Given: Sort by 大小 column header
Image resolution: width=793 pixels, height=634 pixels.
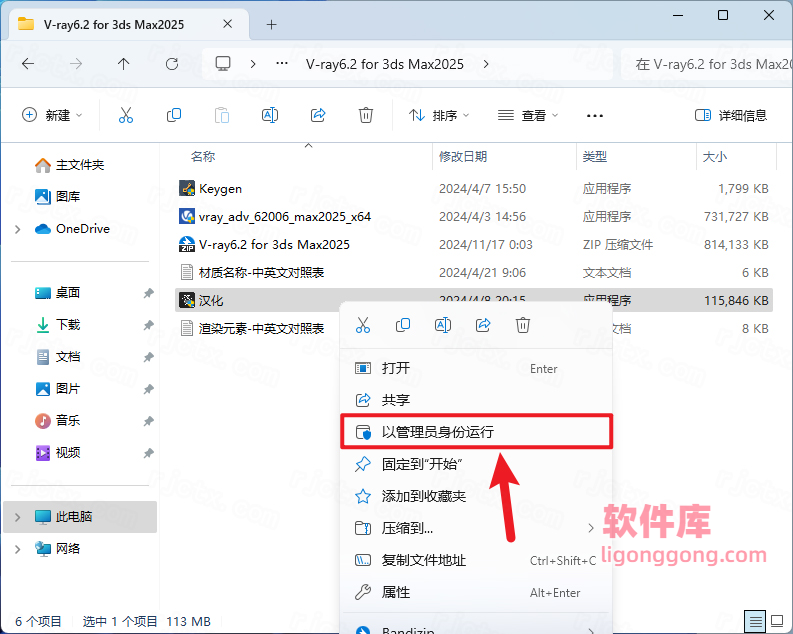Looking at the screenshot, I should click(x=715, y=157).
